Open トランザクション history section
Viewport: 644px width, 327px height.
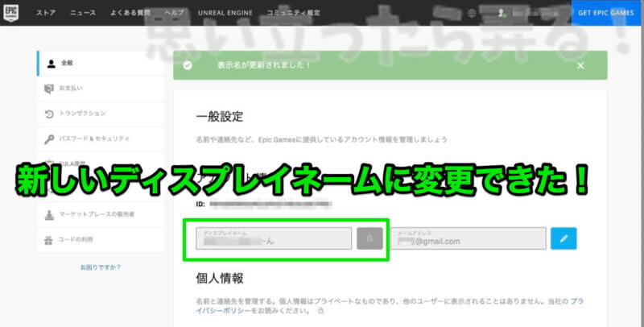click(x=101, y=114)
